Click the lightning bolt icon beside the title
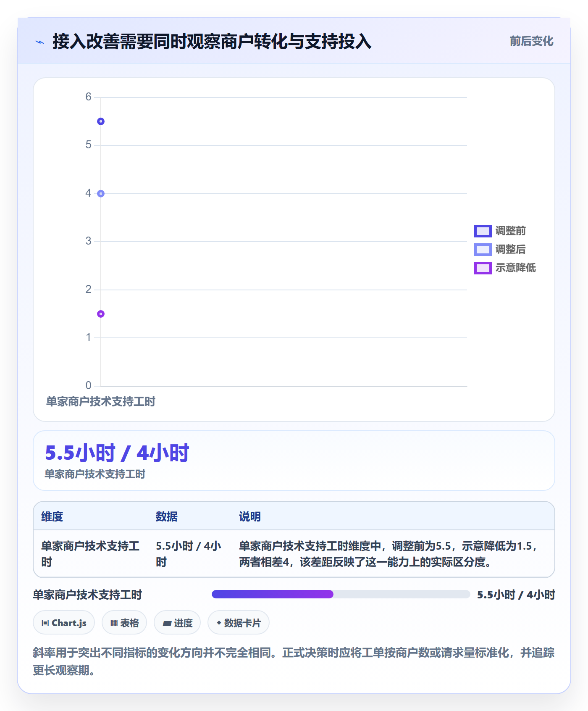 [40, 42]
